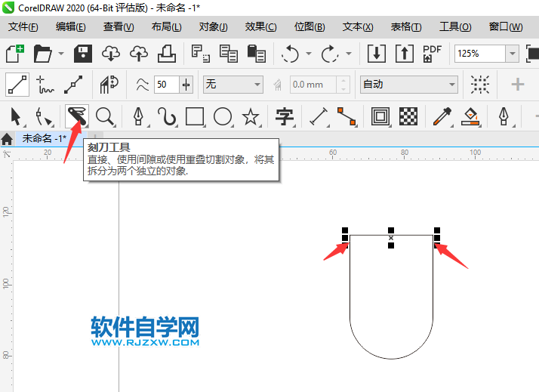Toggle freehand cutting mode
The image size is (539, 392).
point(45,85)
